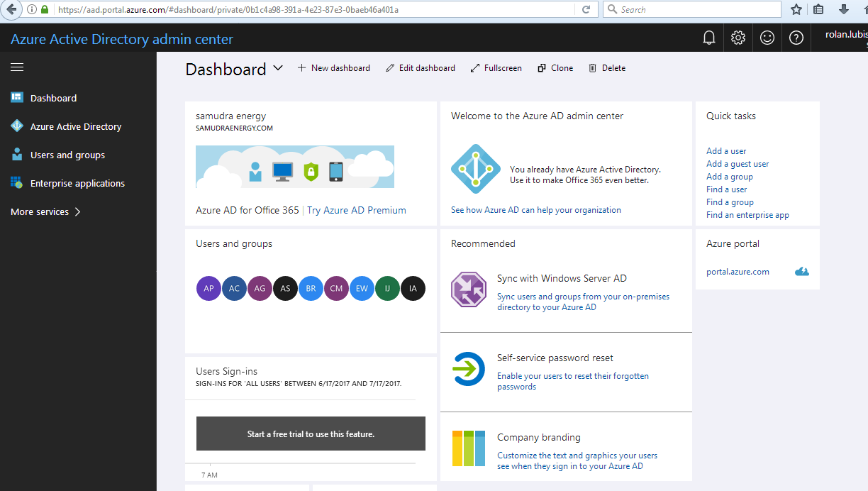Expand the Dashboard title dropdown arrow
The image size is (868, 491).
278,68
